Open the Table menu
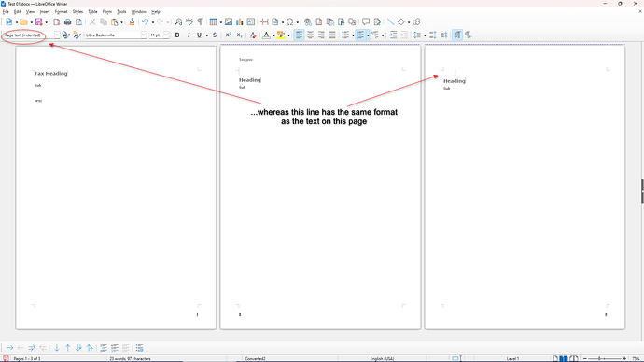The width and height of the screenshot is (644, 362). [92, 12]
